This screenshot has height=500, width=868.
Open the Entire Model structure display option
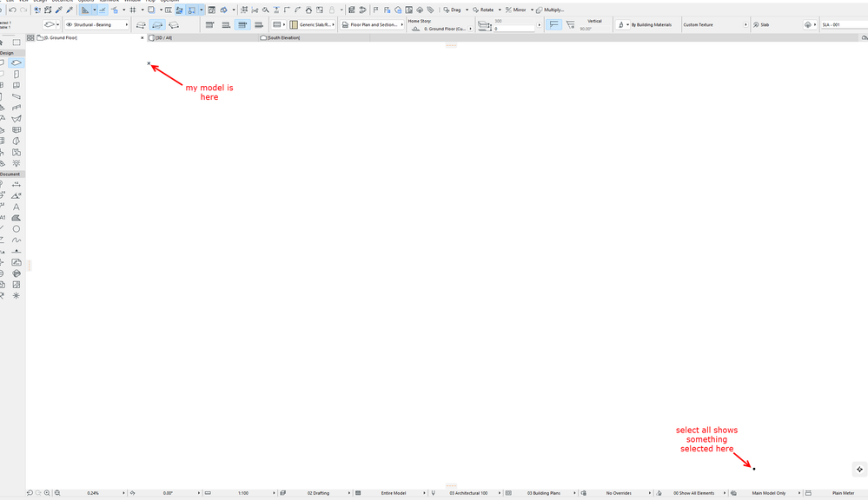click(x=391, y=493)
